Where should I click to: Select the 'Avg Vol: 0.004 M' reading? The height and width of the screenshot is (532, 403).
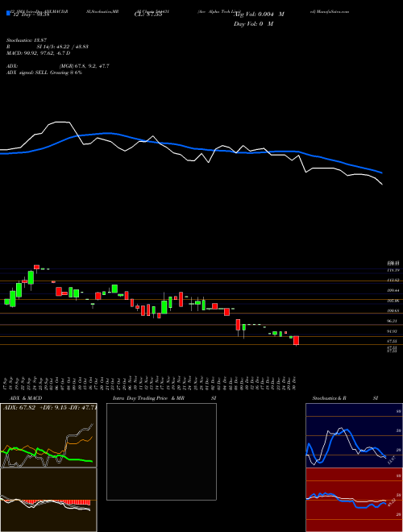coord(259,15)
